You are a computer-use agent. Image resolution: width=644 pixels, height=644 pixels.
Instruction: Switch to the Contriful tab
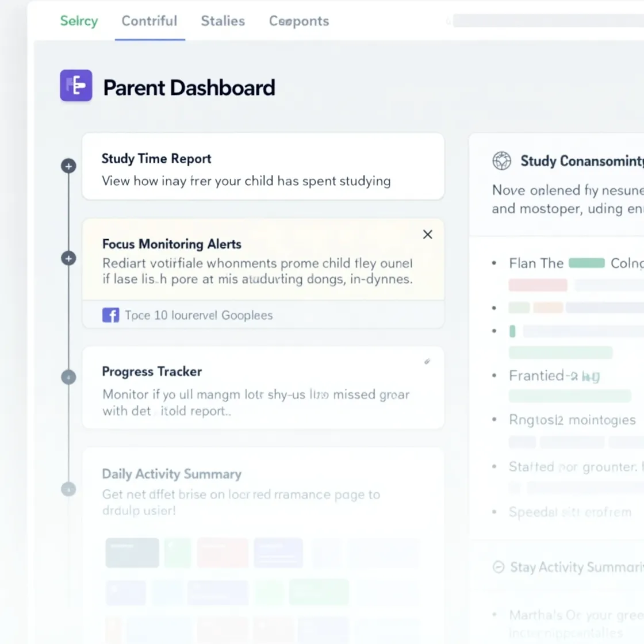click(x=149, y=21)
